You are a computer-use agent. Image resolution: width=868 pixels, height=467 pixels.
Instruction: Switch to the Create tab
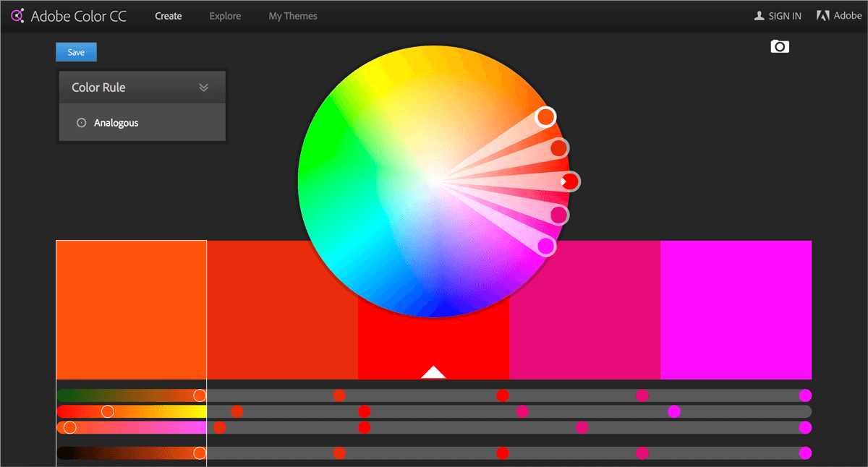(169, 16)
